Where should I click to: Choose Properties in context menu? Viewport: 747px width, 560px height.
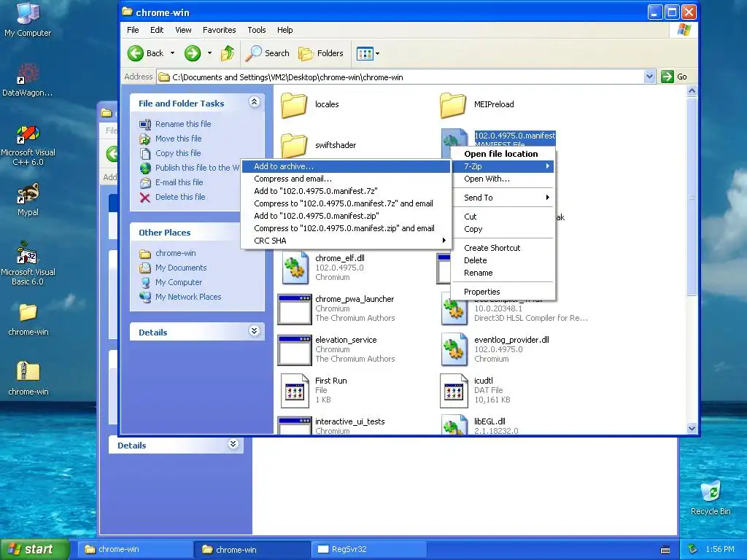pyautogui.click(x=503, y=292)
